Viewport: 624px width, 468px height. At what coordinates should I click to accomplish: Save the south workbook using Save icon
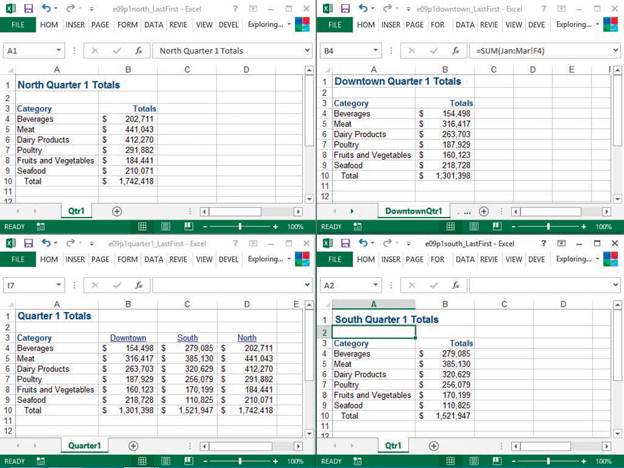coord(345,243)
